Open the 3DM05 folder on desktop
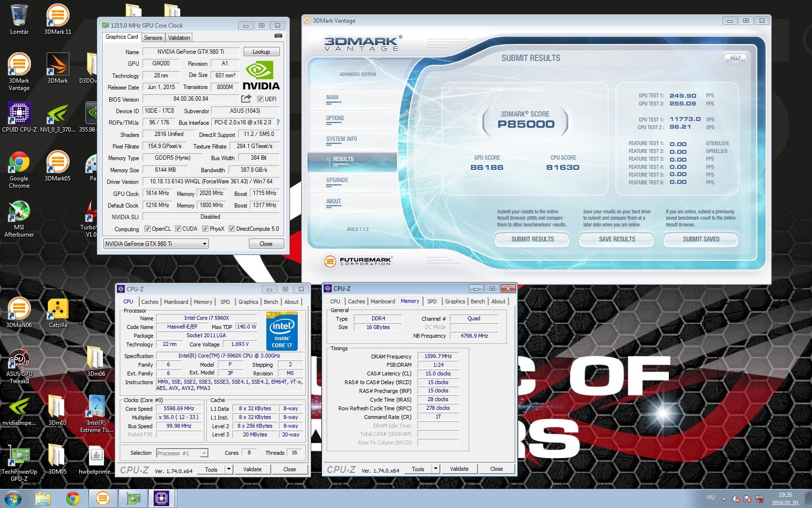This screenshot has width=812, height=508. pos(58,459)
